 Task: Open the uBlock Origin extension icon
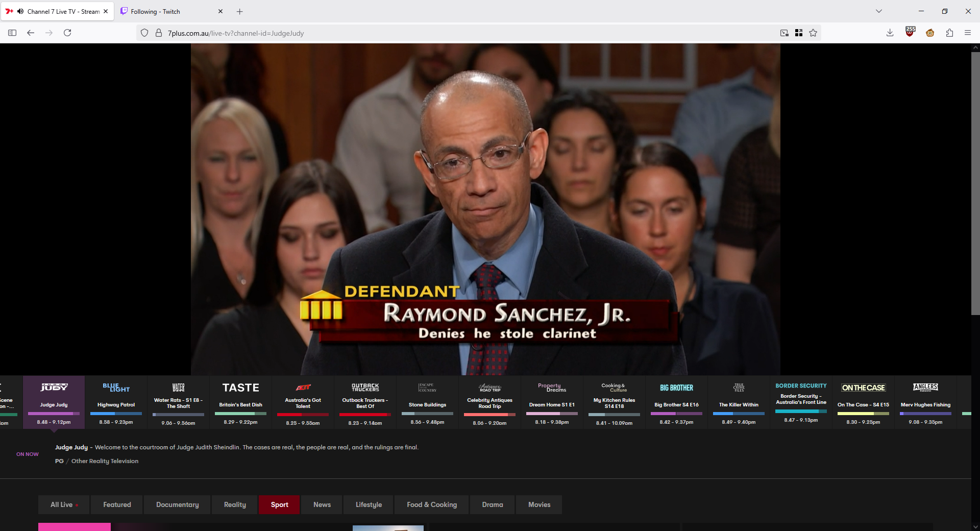click(x=910, y=32)
